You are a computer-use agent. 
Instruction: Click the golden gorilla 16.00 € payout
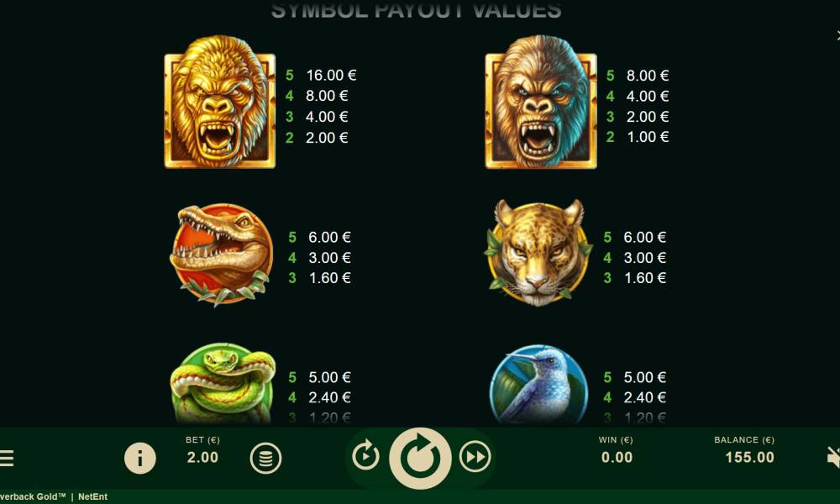pyautogui.click(x=330, y=75)
